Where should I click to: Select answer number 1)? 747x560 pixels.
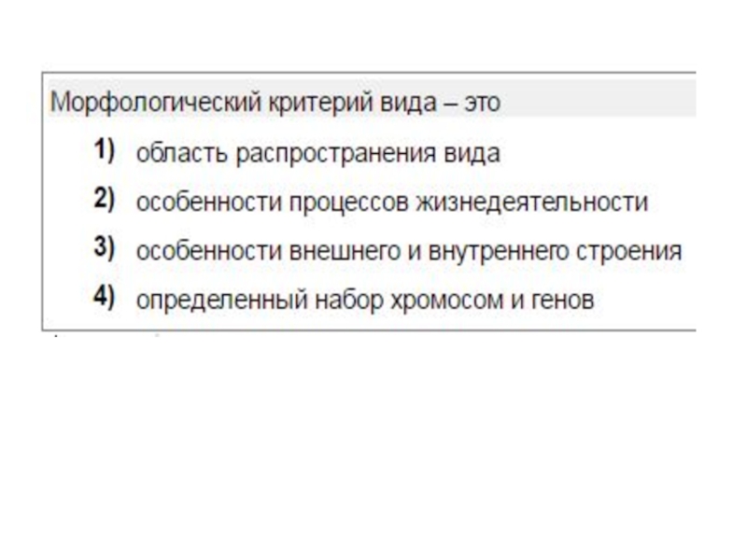103,151
